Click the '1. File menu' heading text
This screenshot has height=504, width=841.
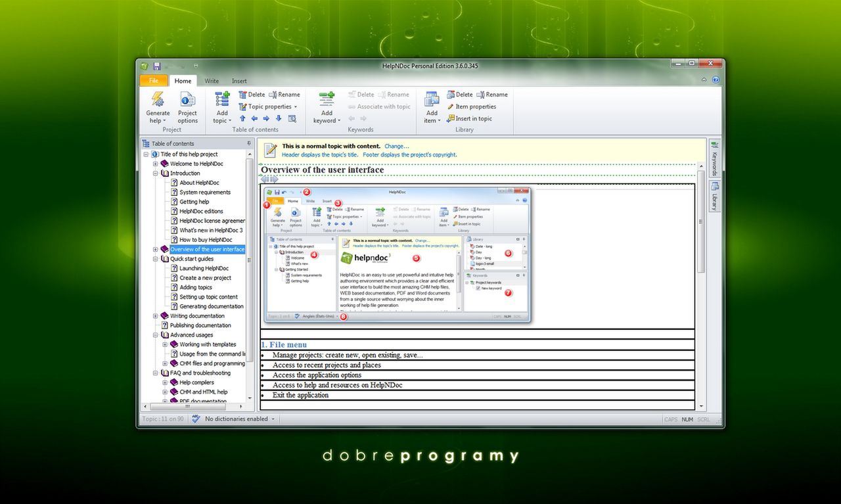[283, 344]
